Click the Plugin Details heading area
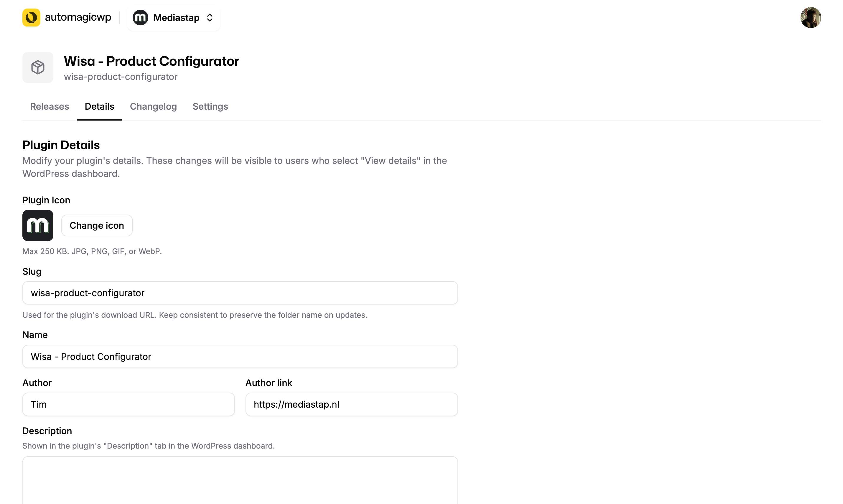 (x=61, y=145)
